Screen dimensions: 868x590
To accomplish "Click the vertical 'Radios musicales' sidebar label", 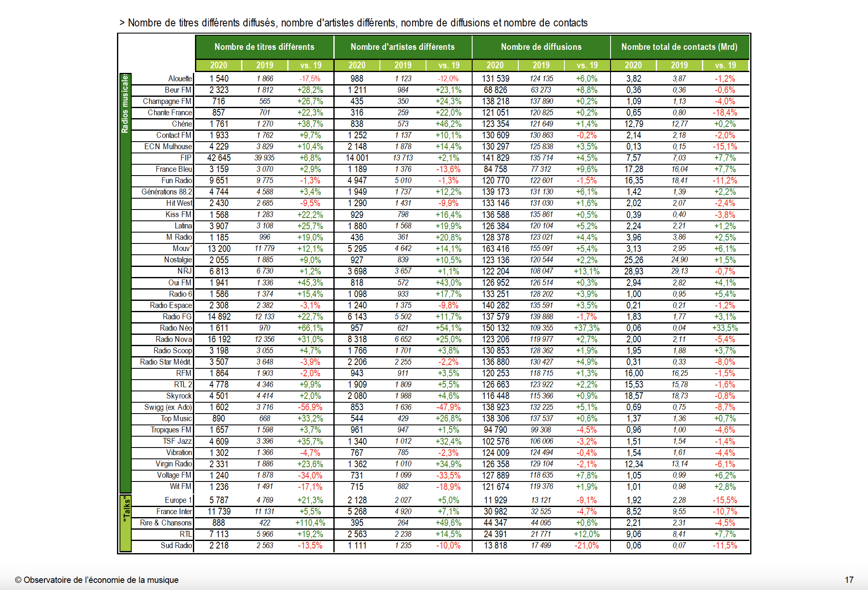I will coord(125,104).
